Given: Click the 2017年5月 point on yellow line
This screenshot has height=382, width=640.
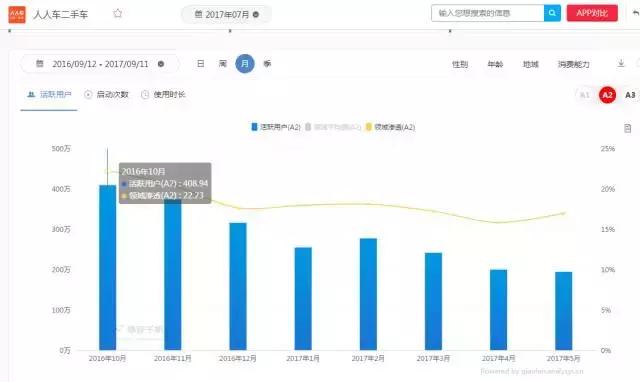Looking at the screenshot, I should (564, 213).
